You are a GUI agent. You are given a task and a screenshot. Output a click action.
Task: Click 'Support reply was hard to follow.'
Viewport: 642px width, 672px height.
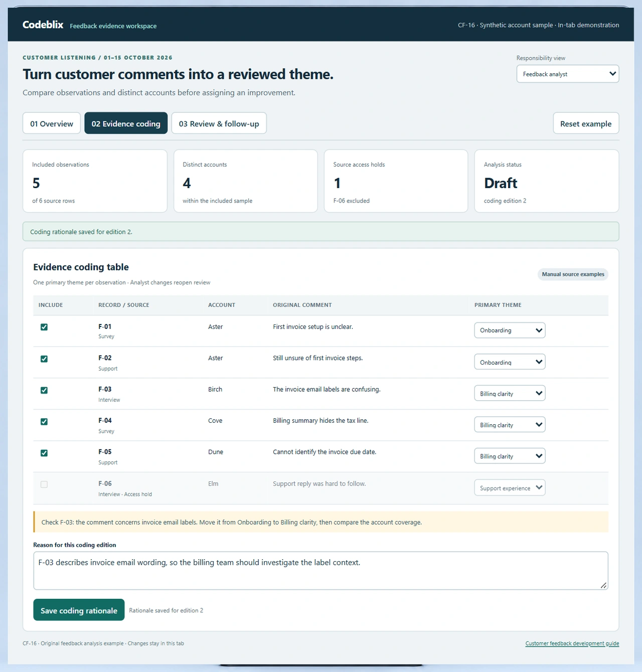pos(319,484)
